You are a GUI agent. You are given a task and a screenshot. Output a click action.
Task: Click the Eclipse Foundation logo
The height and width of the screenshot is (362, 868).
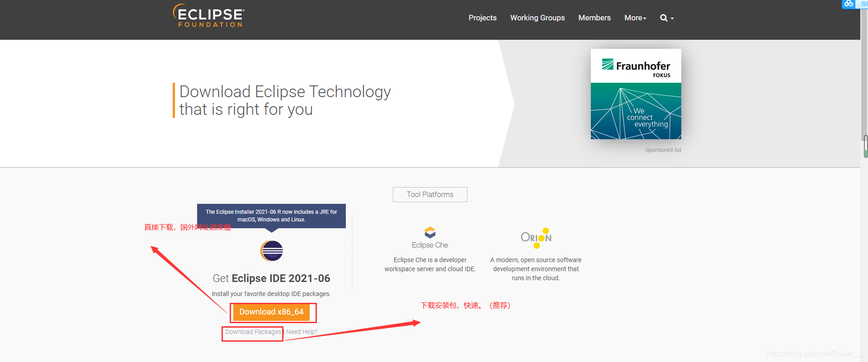tap(208, 16)
